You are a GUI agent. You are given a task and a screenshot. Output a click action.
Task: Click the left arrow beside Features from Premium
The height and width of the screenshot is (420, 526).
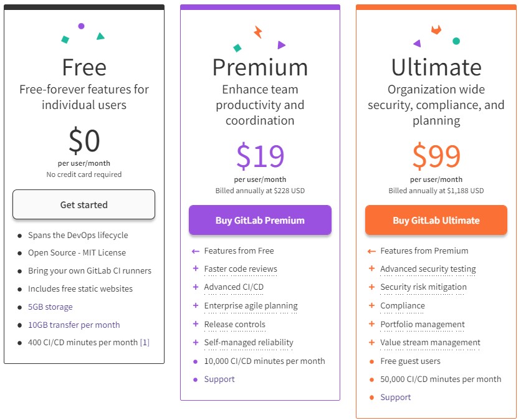(371, 251)
